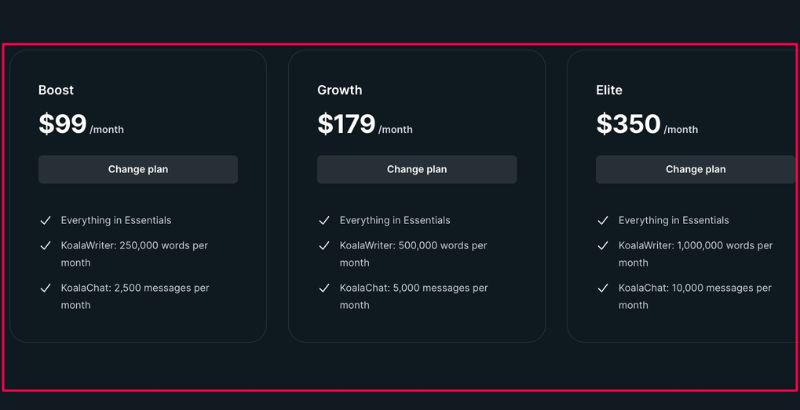Screen dimensions: 800x410
Task: Click checkmark beside Growth's Everything in Essentials
Action: 324,220
